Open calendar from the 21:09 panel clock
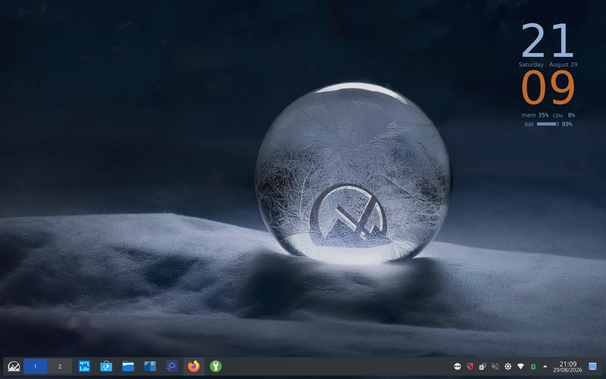The image size is (606, 379). (x=567, y=366)
